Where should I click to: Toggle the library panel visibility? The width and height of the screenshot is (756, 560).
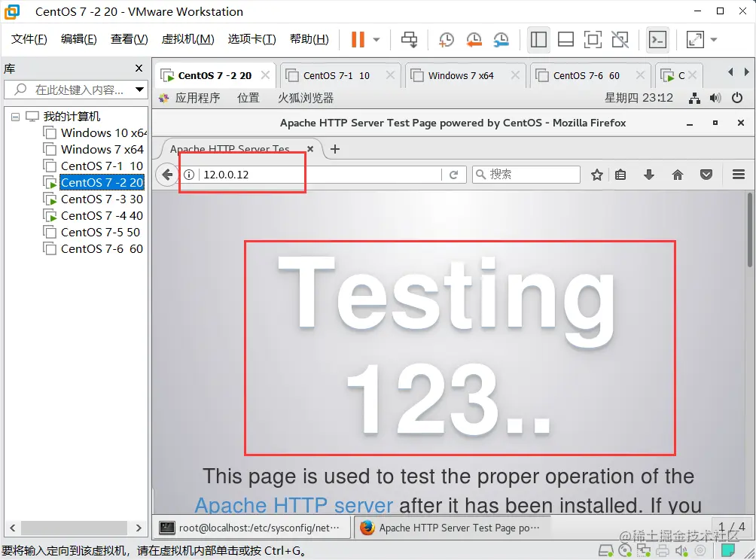(538, 40)
